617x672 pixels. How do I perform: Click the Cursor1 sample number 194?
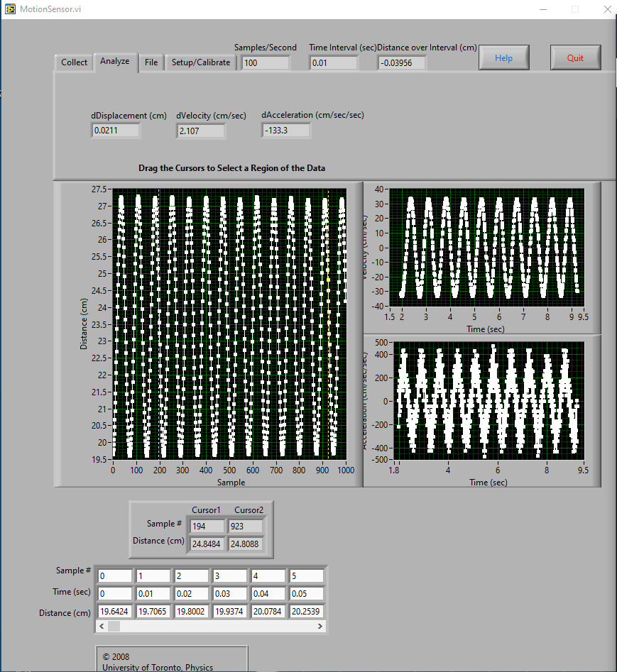(x=207, y=527)
